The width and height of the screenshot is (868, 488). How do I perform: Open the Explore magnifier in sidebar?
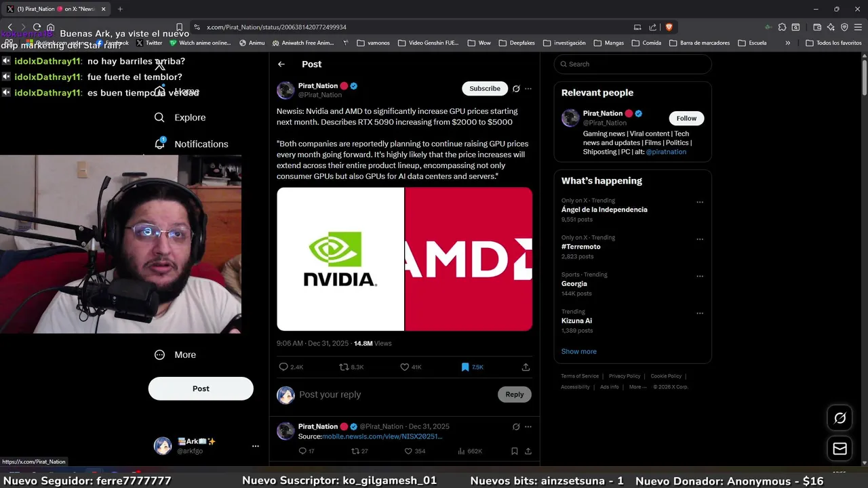click(159, 117)
